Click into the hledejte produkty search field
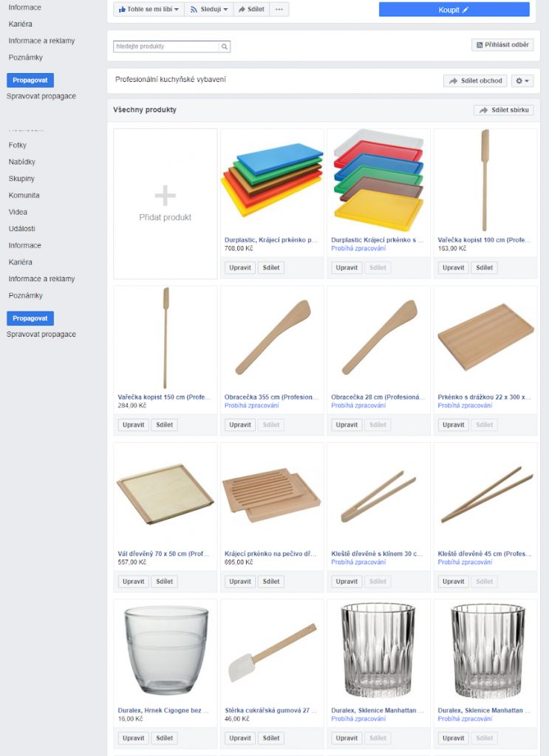This screenshot has height=756, width=549. [166, 47]
